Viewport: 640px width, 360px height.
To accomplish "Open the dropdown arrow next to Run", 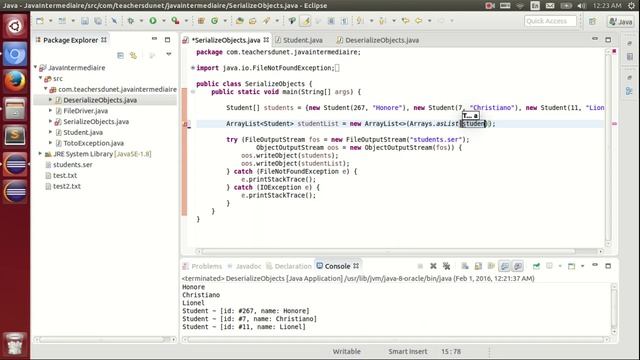I will [164, 21].
